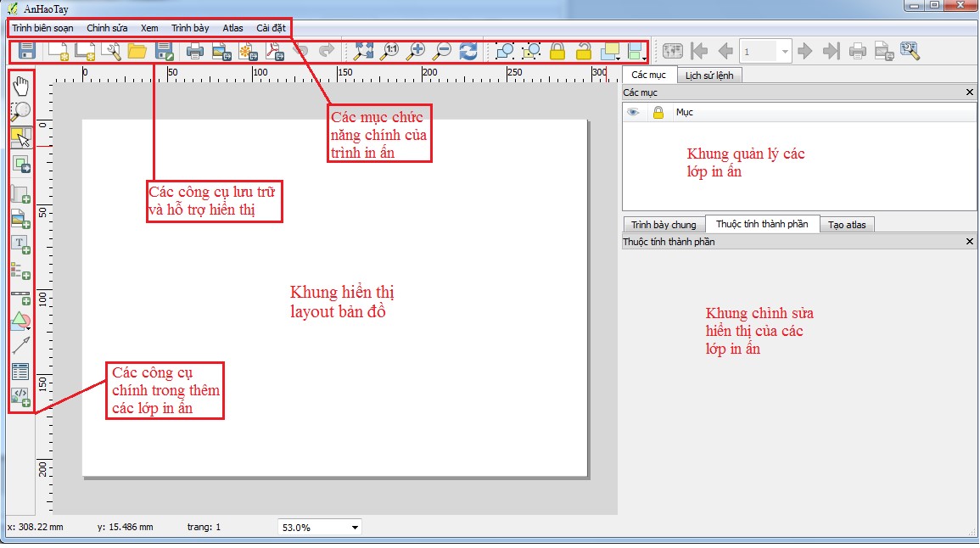Image resolution: width=980 pixels, height=548 pixels.
Task: Switch to the Lịch sử lệnh tab
Action: pos(709,75)
